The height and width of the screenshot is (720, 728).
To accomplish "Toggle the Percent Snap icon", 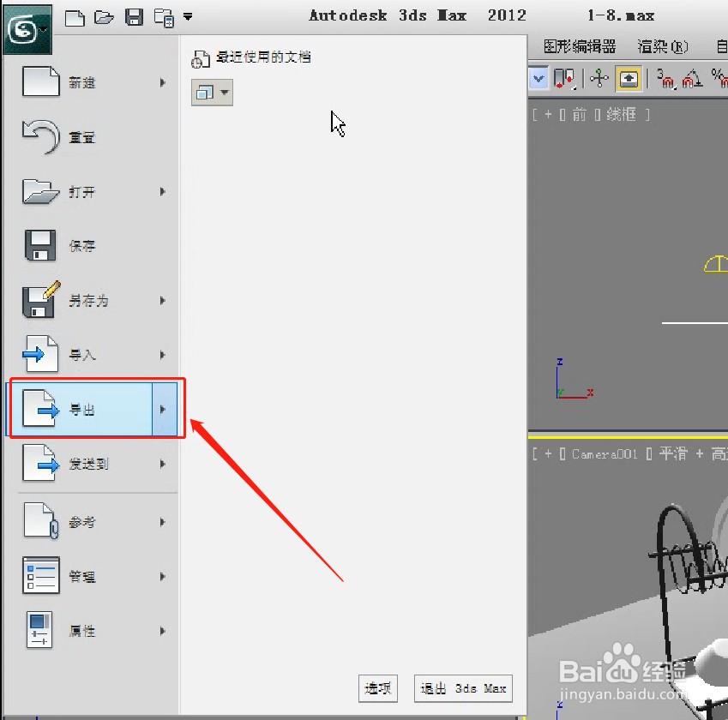I will [719, 79].
